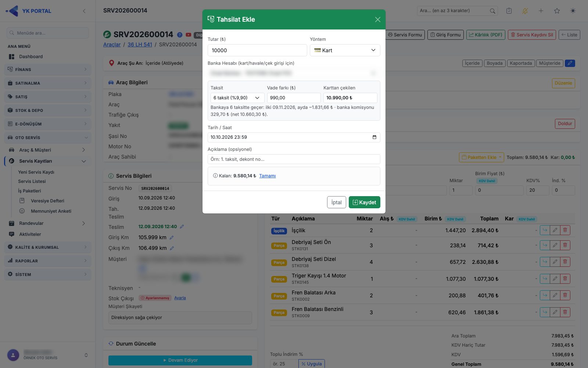Collapse the Oto Servis menu
The image size is (588, 368).
[x=48, y=137]
